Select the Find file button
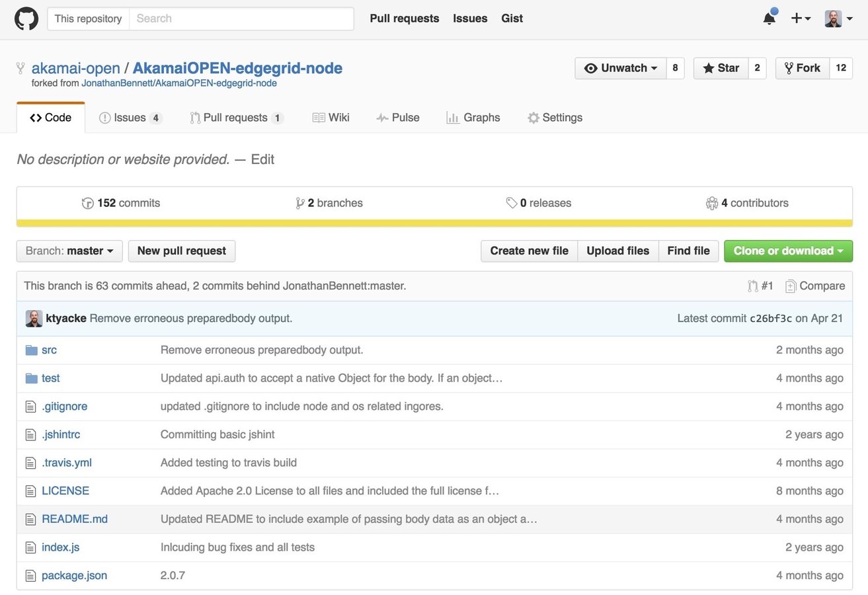Image resolution: width=868 pixels, height=595 pixels. (688, 251)
